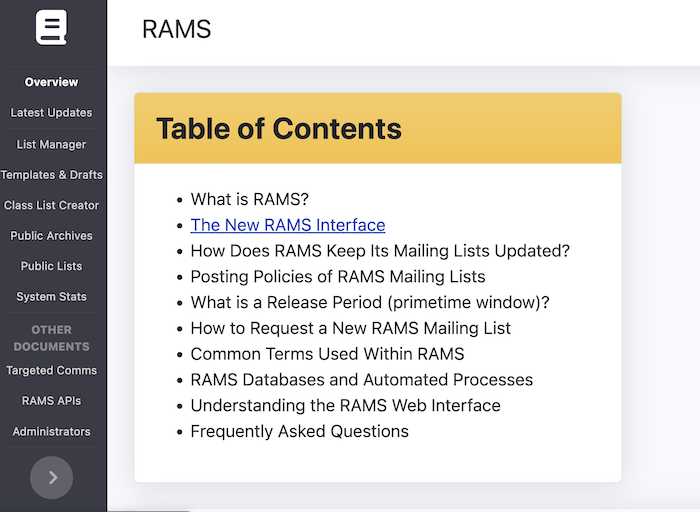The height and width of the screenshot is (512, 700).
Task: Select Templates & Drafts in sidebar
Action: point(51,175)
